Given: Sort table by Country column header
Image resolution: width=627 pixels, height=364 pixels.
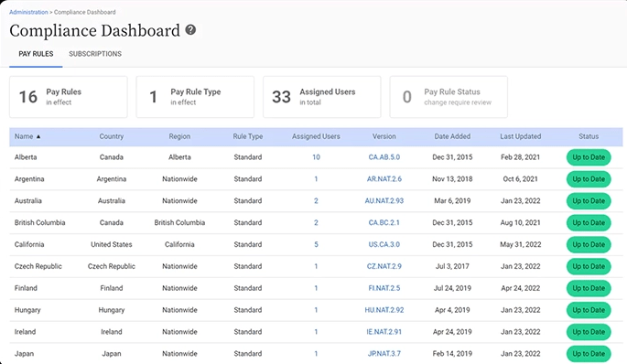Looking at the screenshot, I should 111,136.
